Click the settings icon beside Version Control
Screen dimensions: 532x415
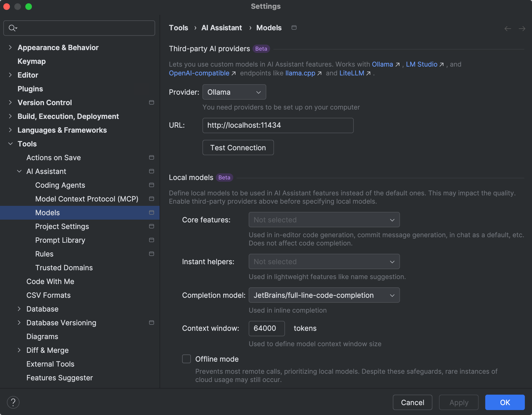152,102
